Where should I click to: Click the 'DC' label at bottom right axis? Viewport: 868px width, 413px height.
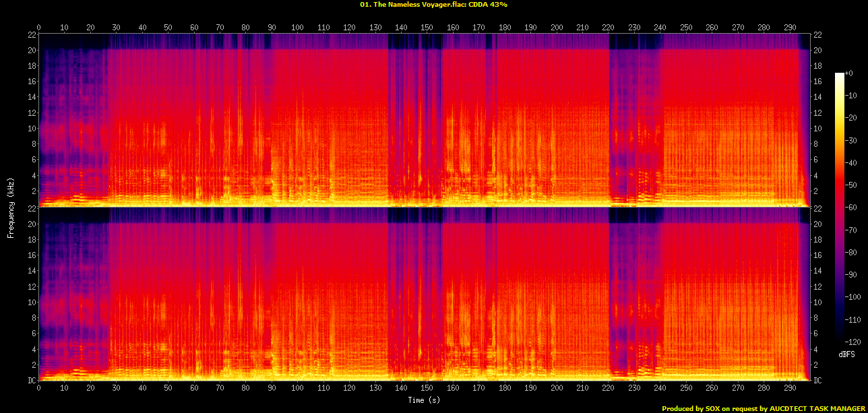point(817,381)
